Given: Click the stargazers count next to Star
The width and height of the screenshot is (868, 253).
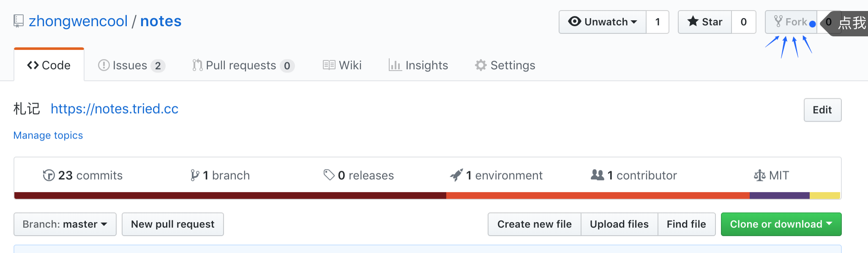Looking at the screenshot, I should (x=744, y=22).
